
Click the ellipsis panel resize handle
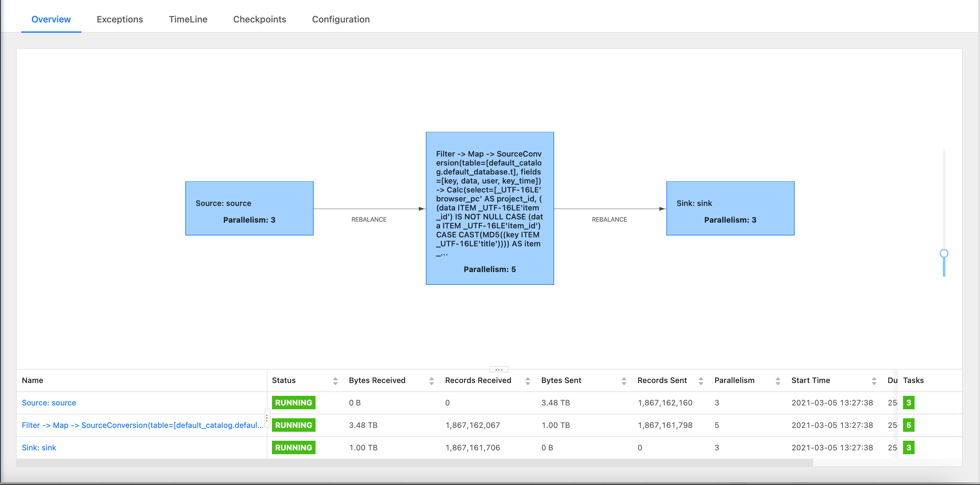tap(498, 369)
